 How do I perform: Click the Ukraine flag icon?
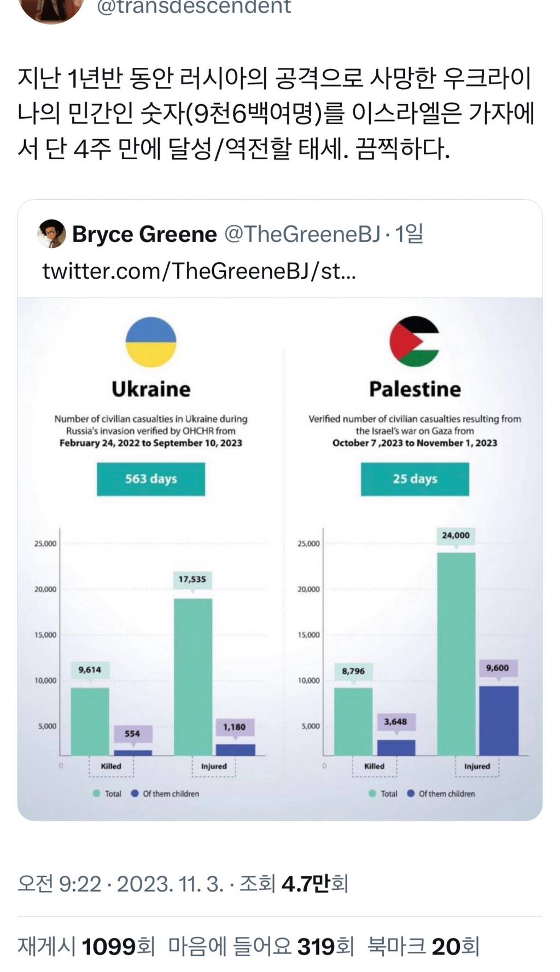[151, 342]
